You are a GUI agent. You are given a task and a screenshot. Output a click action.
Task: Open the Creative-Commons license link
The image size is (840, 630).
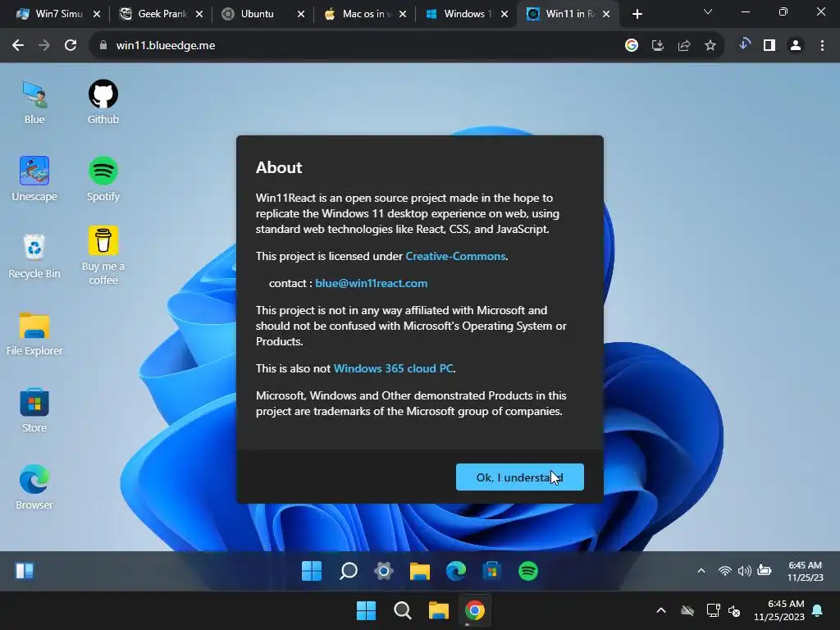pyautogui.click(x=455, y=256)
